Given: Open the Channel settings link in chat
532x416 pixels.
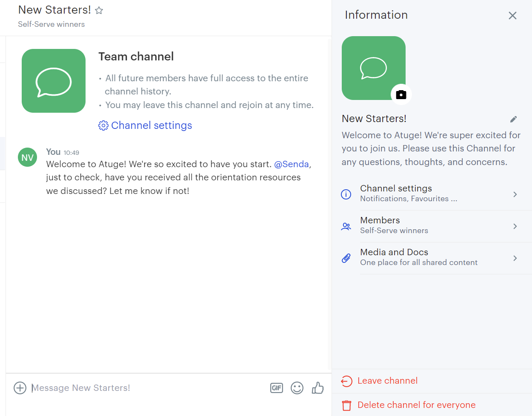Looking at the screenshot, I should pyautogui.click(x=152, y=125).
